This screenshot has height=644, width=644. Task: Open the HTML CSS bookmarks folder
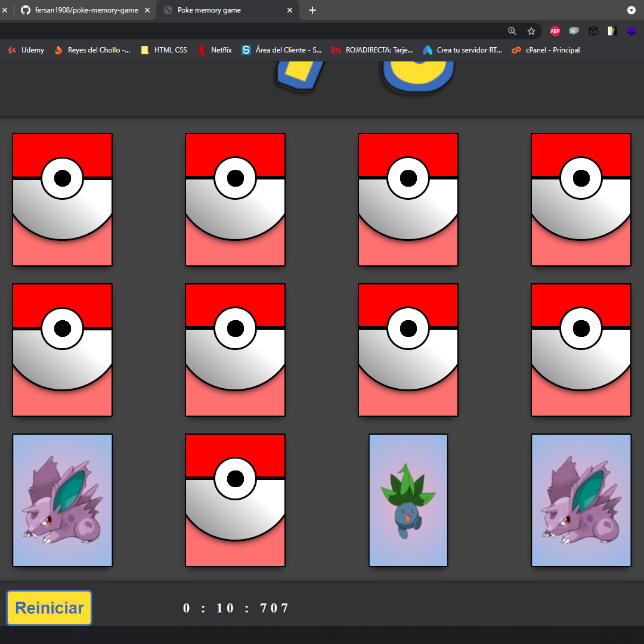(x=164, y=50)
